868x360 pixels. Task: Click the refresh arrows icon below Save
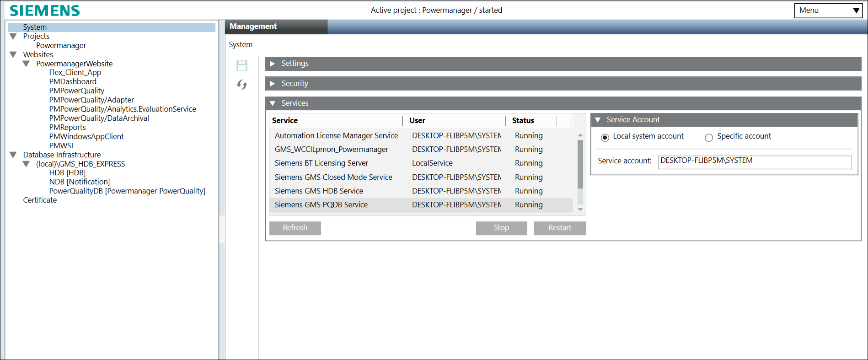pyautogui.click(x=242, y=85)
